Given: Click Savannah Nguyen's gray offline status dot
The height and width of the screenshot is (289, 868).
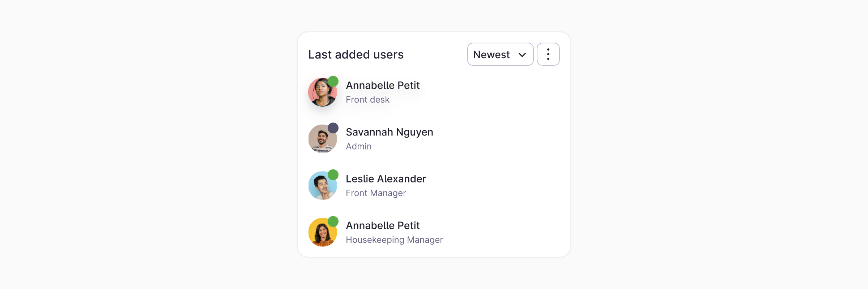Looking at the screenshot, I should [x=333, y=128].
